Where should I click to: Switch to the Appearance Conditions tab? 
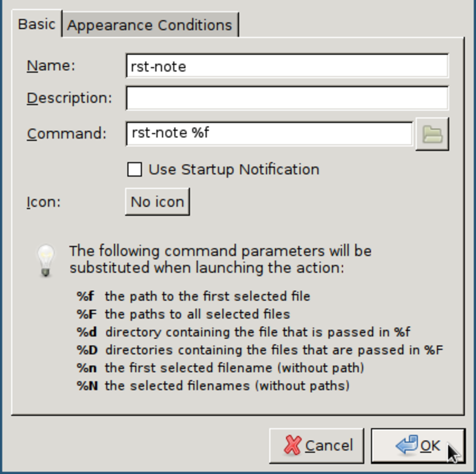pos(150,25)
